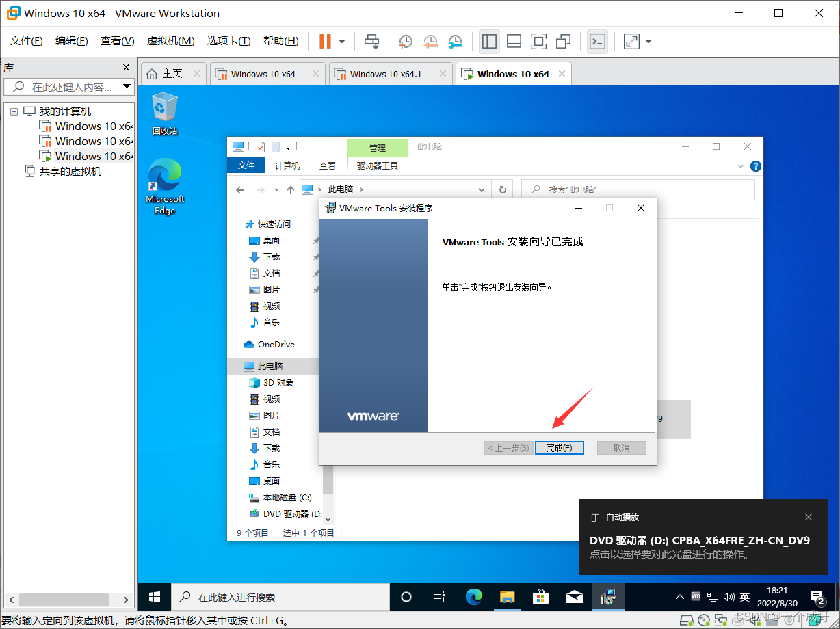Click the orange pause VM button
This screenshot has height=629, width=840.
click(325, 41)
